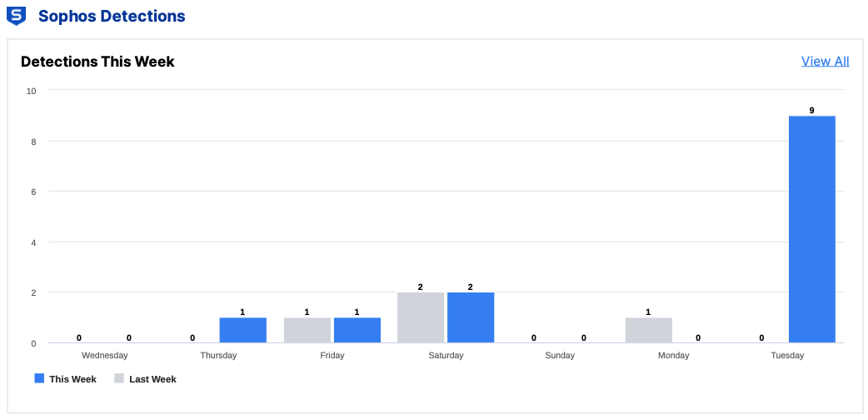
Task: Select Saturday's gray Last Week bar
Action: point(421,317)
